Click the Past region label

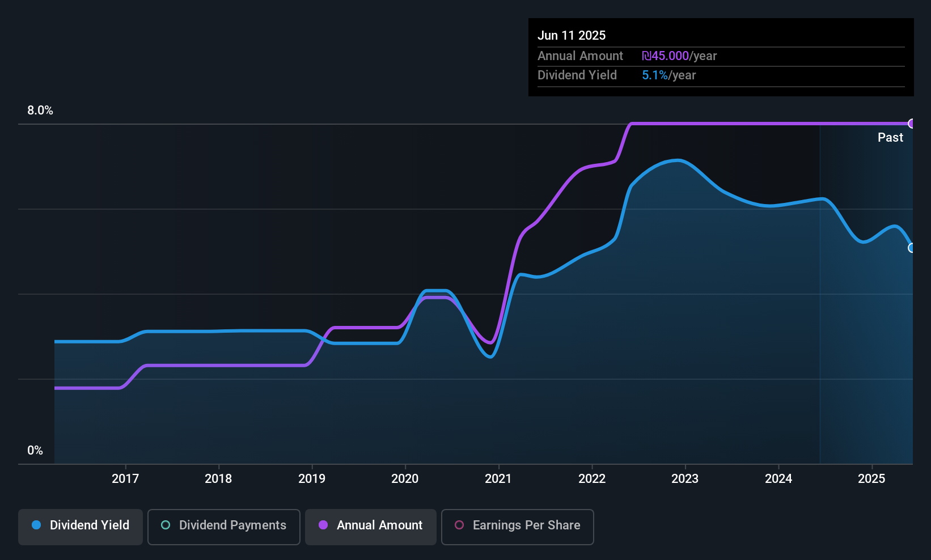[x=890, y=138]
